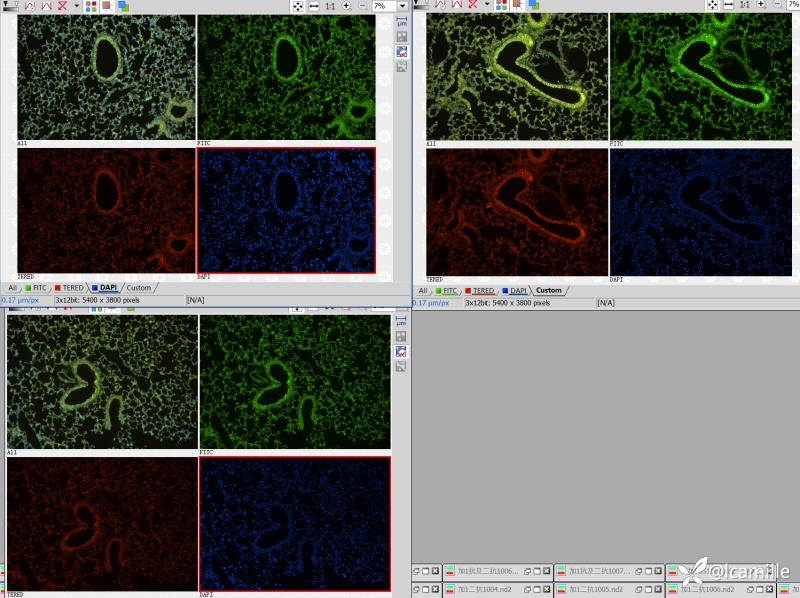Screen dimensions: 800x598
Task: Select DAPI blue pane in top-right window
Action: pyautogui.click(x=701, y=212)
